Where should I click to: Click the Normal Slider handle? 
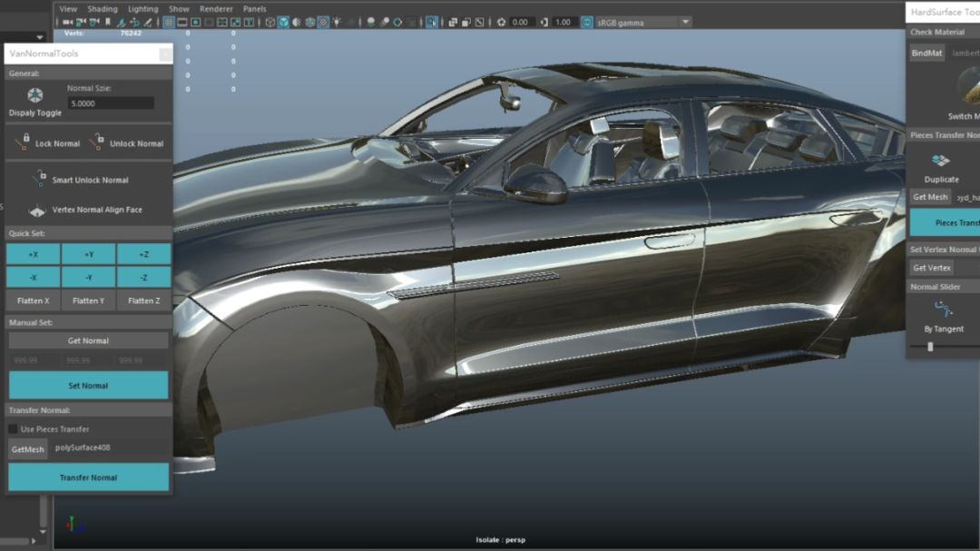coord(930,347)
